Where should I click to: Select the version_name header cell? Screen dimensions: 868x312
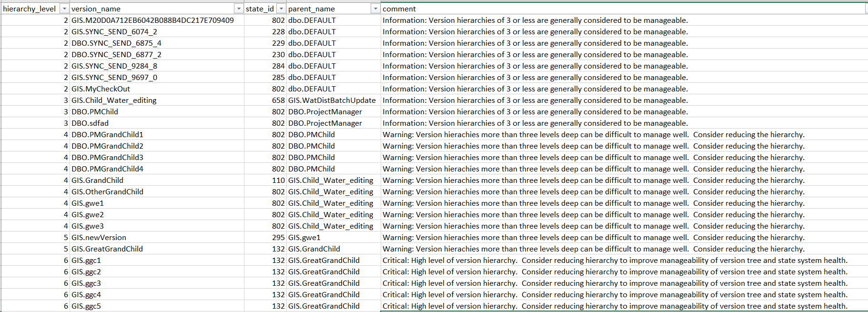(157, 9)
